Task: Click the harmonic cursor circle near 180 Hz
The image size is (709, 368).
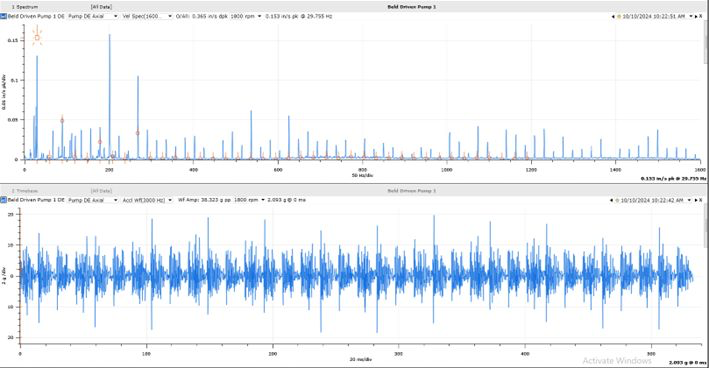Action: click(x=99, y=142)
